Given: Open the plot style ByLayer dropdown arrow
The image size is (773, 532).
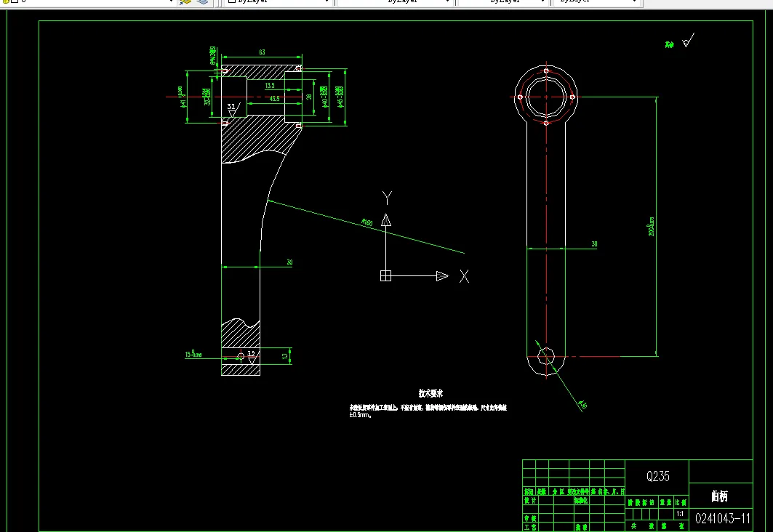Looking at the screenshot, I should click(x=634, y=2).
